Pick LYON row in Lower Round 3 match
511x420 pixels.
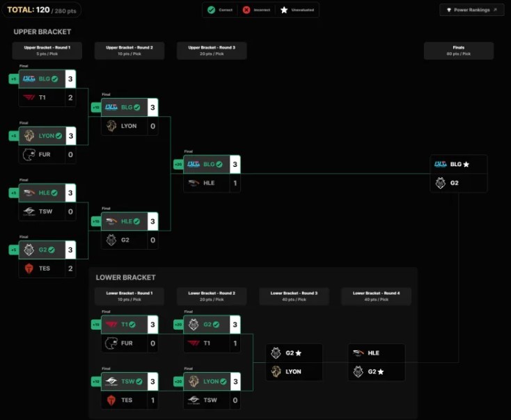click(x=294, y=371)
